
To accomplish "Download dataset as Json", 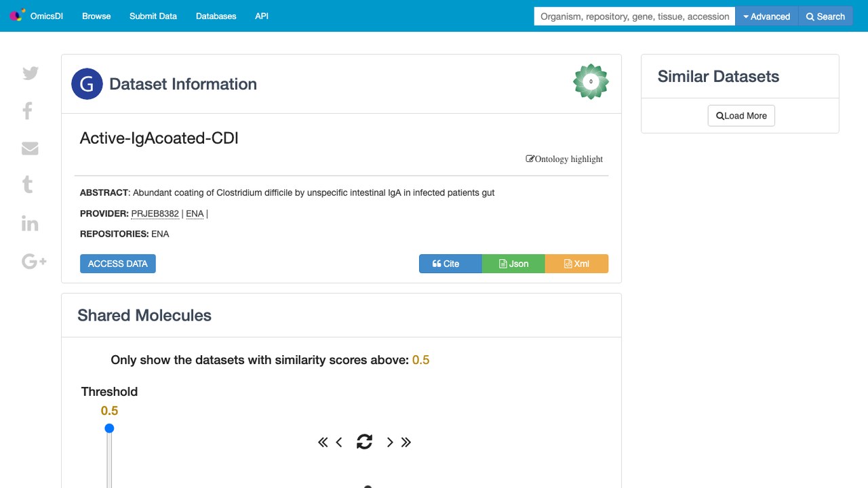I will 513,264.
